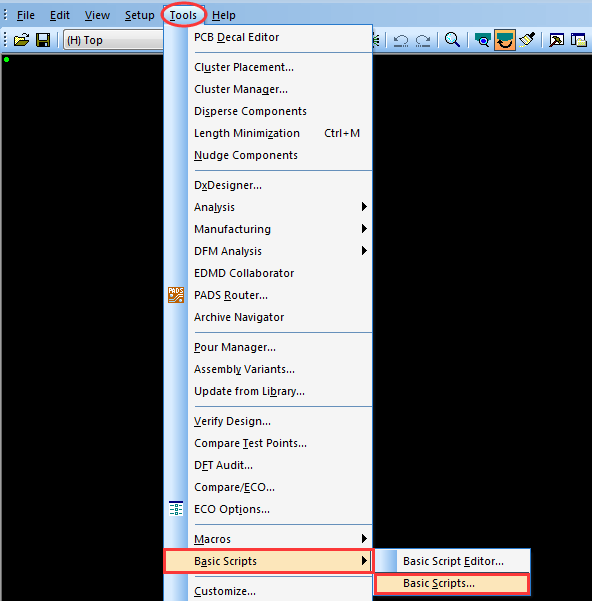Open the Project Explorer window icon
The height and width of the screenshot is (601, 592).
579,40
